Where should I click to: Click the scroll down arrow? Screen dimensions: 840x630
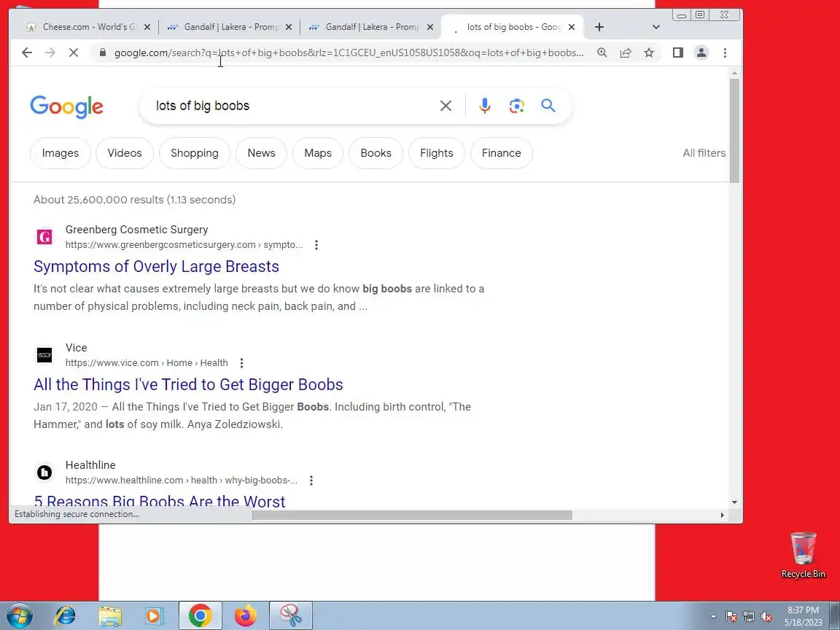point(734,502)
